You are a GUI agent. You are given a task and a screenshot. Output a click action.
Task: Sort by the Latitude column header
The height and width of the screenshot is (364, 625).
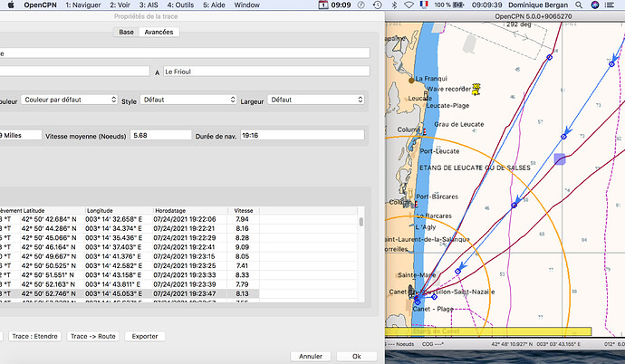pyautogui.click(x=53, y=210)
